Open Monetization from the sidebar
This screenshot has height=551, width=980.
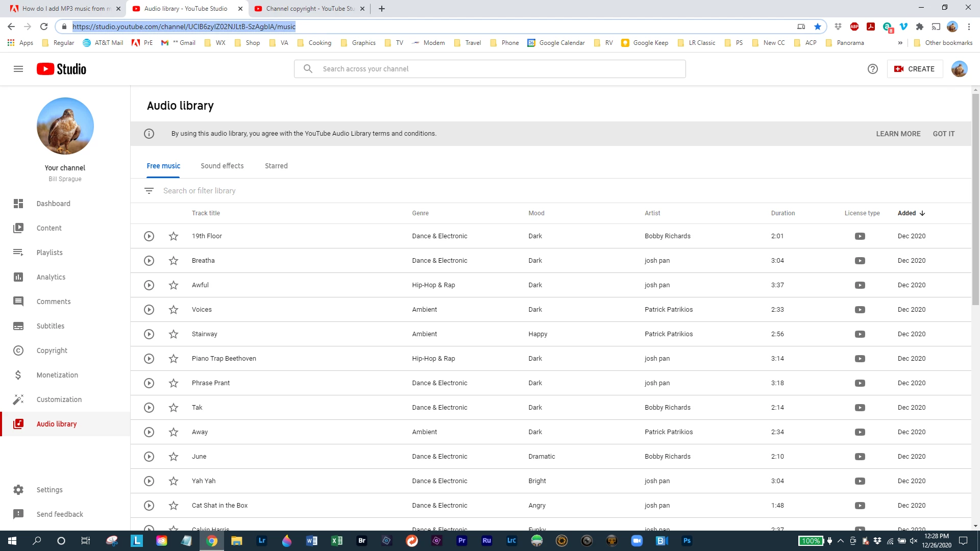point(57,375)
